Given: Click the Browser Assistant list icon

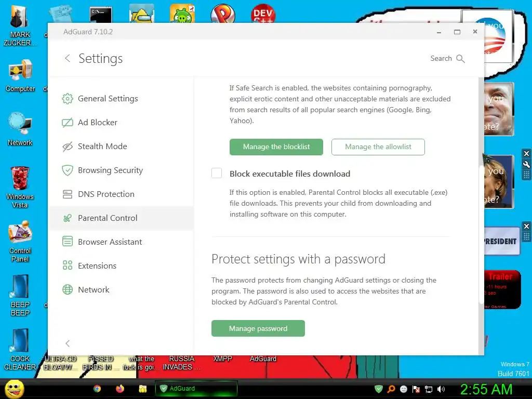Looking at the screenshot, I should [68, 242].
